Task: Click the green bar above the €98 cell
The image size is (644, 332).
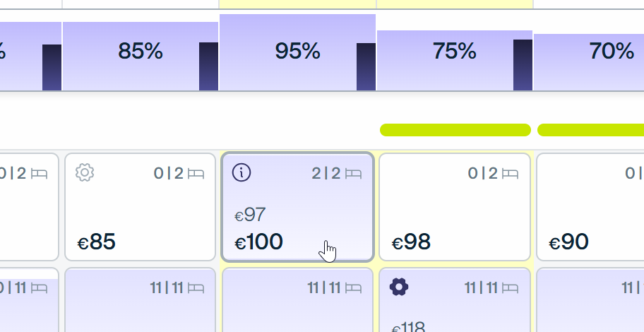Action: (x=455, y=130)
